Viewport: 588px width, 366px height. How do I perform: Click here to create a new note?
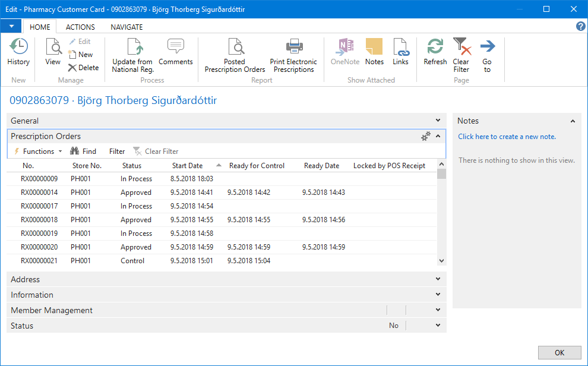pyautogui.click(x=507, y=137)
